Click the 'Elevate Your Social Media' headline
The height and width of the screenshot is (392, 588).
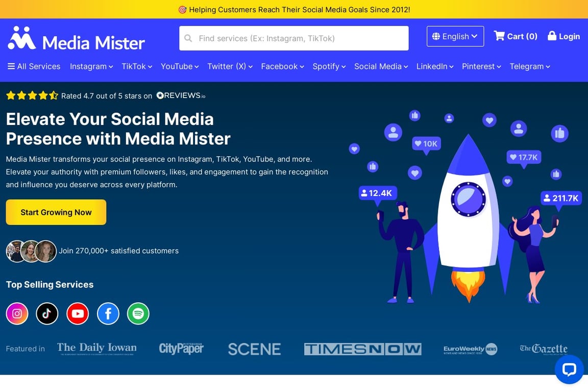pos(118,129)
